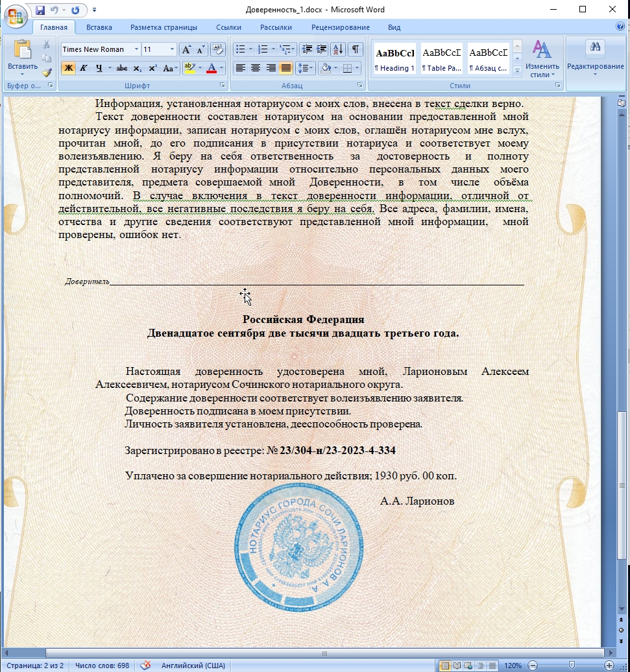Apply multilevel list
Image resolution: width=630 pixels, height=672 pixels.
pyautogui.click(x=285, y=50)
